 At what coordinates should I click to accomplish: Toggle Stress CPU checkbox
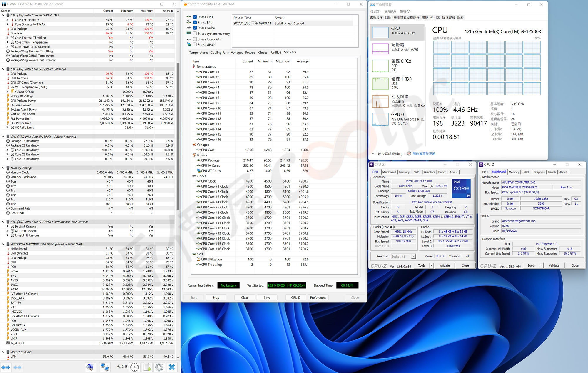(195, 17)
